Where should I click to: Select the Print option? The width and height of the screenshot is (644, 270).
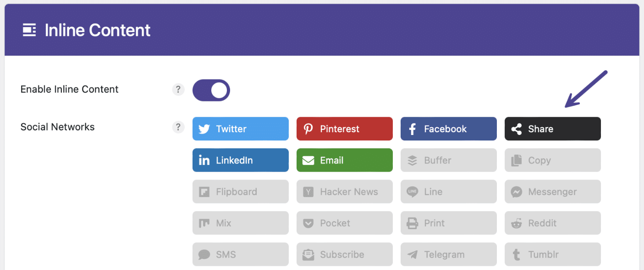448,223
